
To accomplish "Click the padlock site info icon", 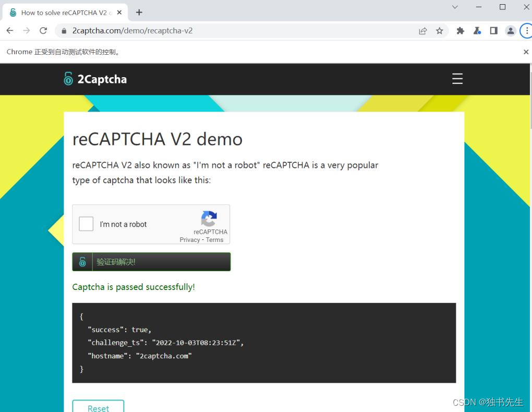I will [x=64, y=31].
